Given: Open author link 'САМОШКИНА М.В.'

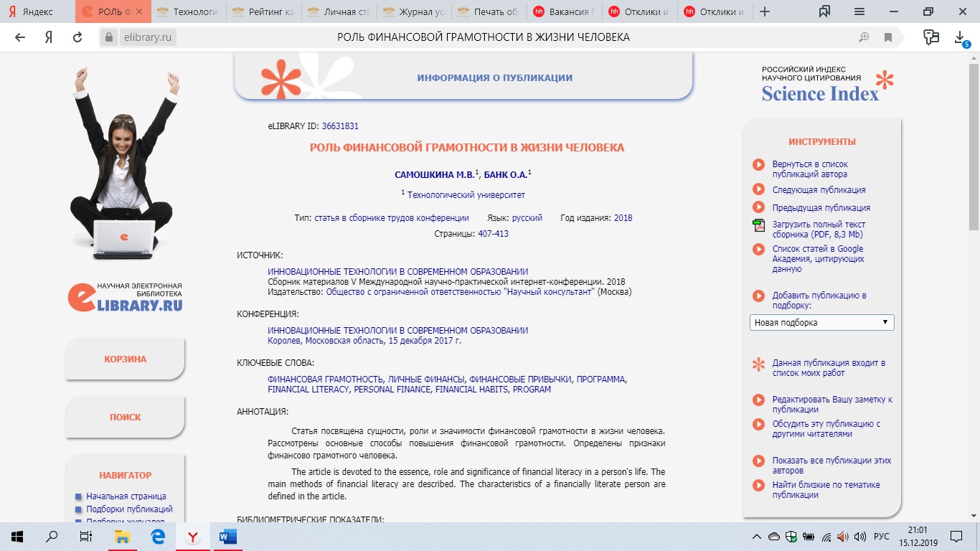Looking at the screenshot, I should click(434, 174).
